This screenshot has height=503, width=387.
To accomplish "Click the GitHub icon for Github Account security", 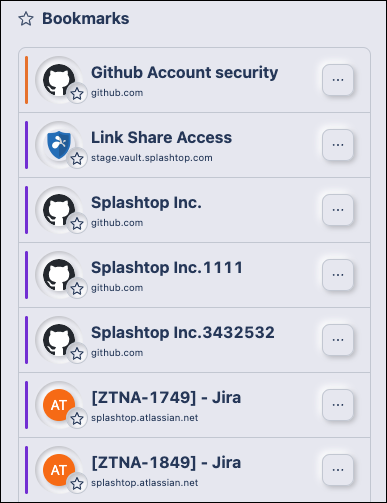I will pyautogui.click(x=59, y=80).
